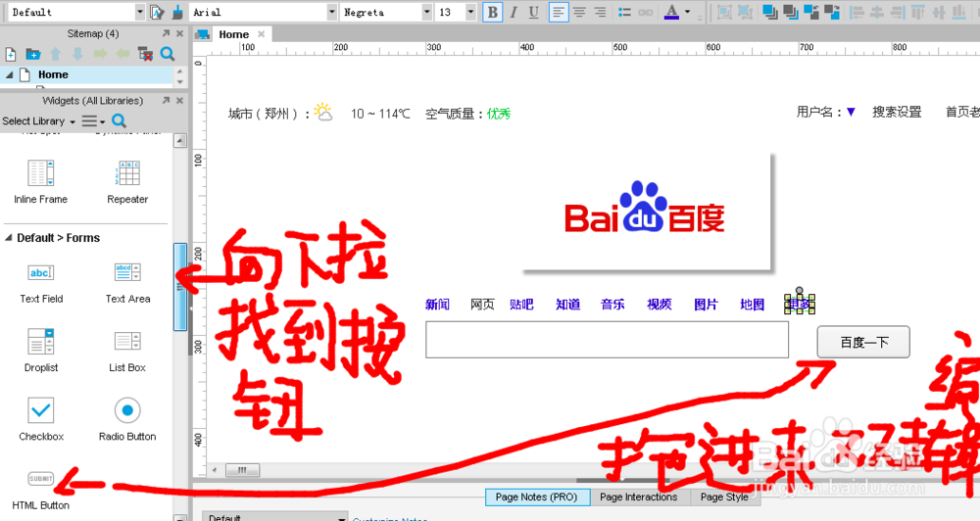Collapse the Default > Forms section

pyautogui.click(x=9, y=237)
